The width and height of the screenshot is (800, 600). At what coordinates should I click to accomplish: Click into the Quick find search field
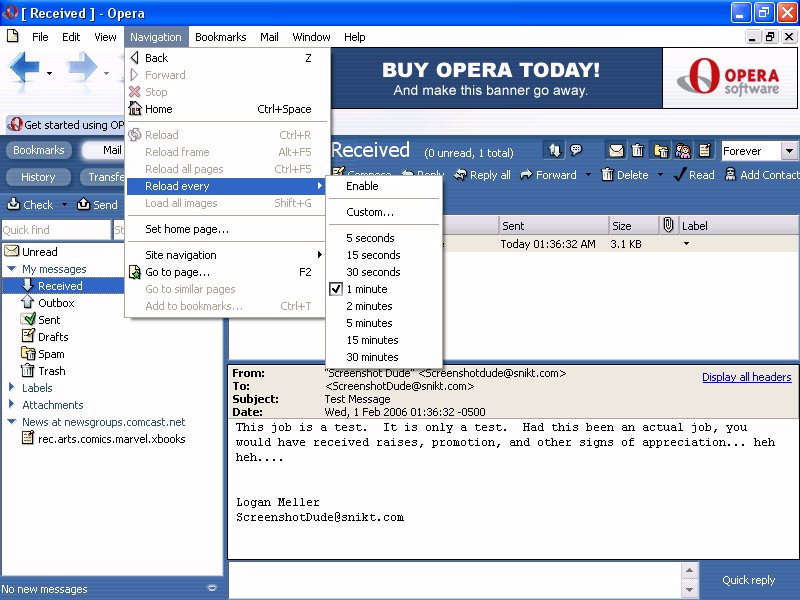coord(55,230)
